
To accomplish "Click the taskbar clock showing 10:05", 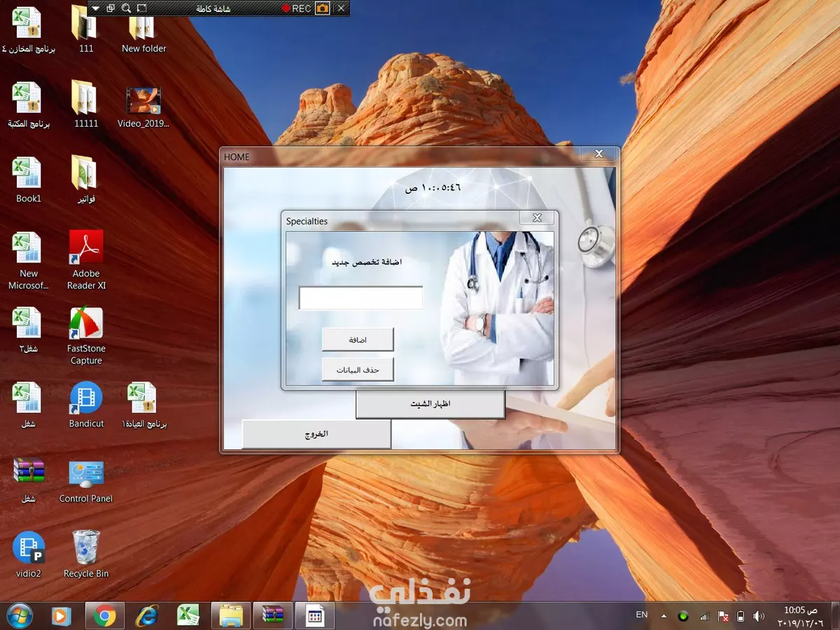I will click(799, 616).
